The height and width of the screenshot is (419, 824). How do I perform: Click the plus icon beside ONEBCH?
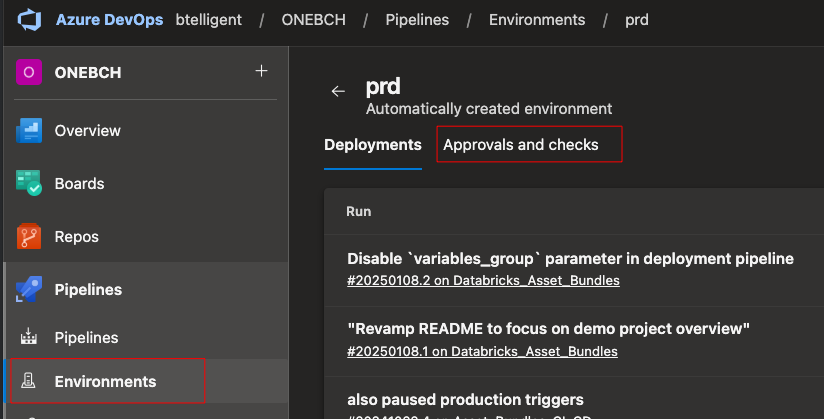261,71
